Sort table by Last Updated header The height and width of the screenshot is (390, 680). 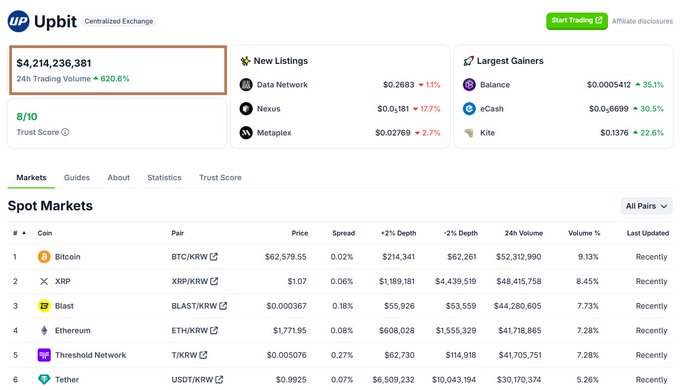[648, 233]
